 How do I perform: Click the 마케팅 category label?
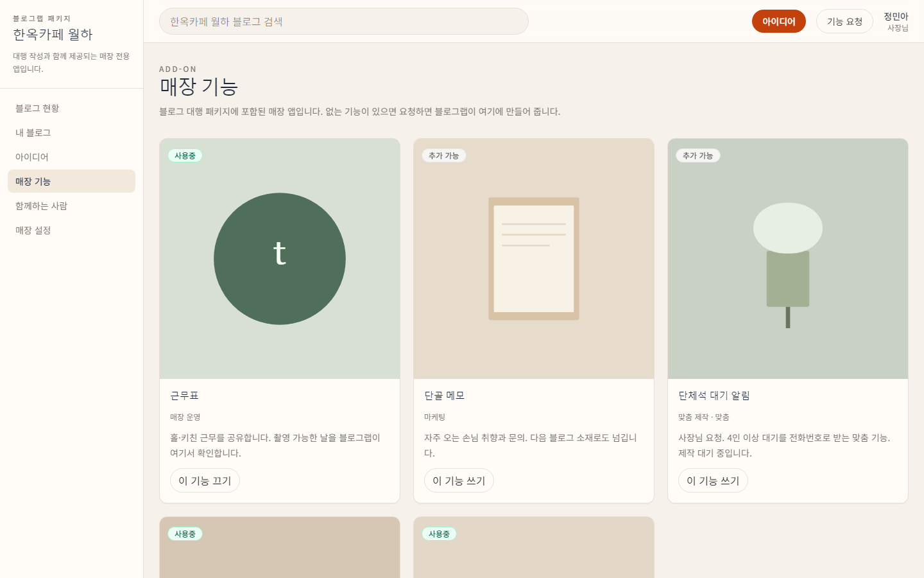(434, 417)
